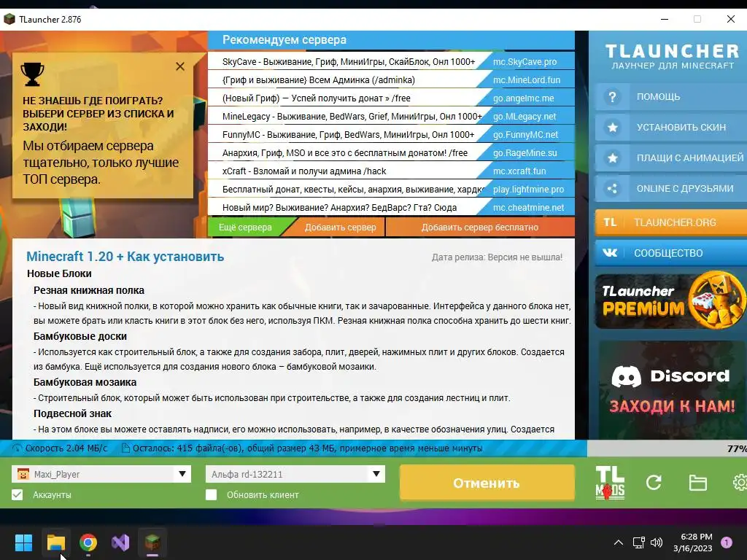Click the Отменить button

click(x=487, y=483)
